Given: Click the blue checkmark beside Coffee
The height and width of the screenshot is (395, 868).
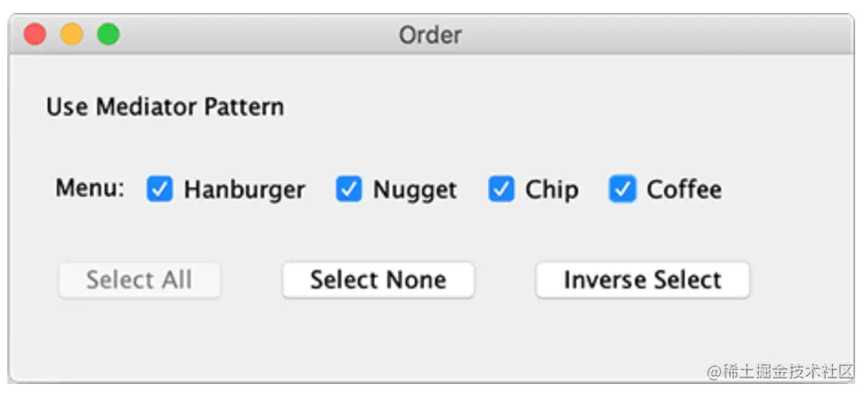Looking at the screenshot, I should point(622,190).
